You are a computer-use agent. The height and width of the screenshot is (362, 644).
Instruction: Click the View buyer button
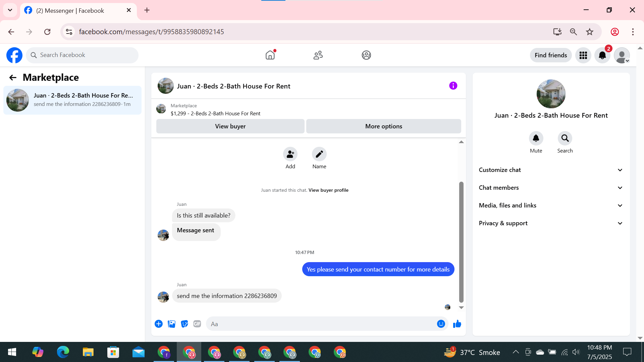click(x=230, y=126)
